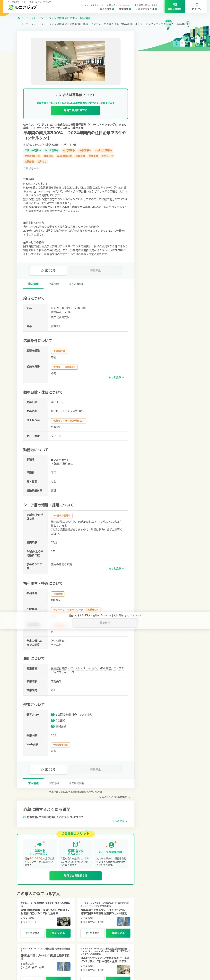
Task: Click the 50歳以上在籍中 badge
Action: [62, 515]
